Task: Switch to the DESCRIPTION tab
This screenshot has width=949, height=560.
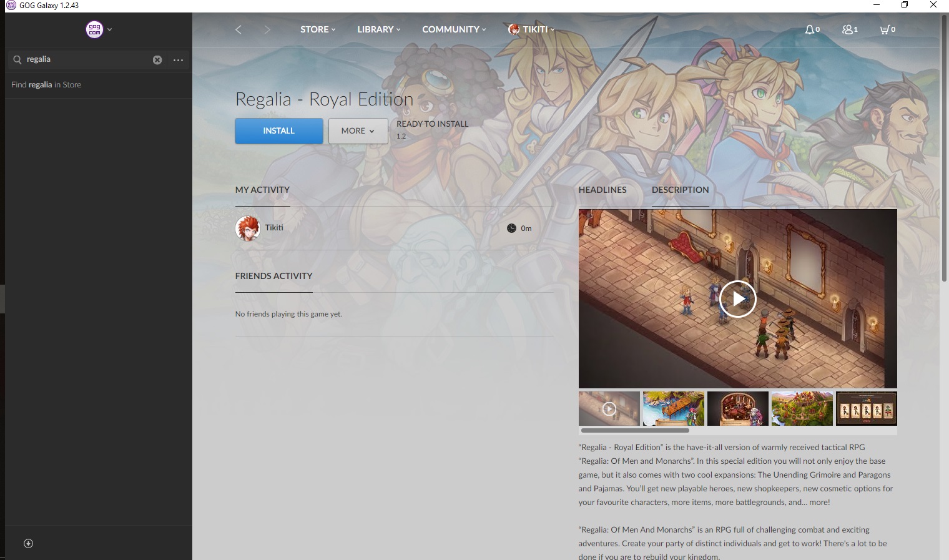Action: [681, 190]
